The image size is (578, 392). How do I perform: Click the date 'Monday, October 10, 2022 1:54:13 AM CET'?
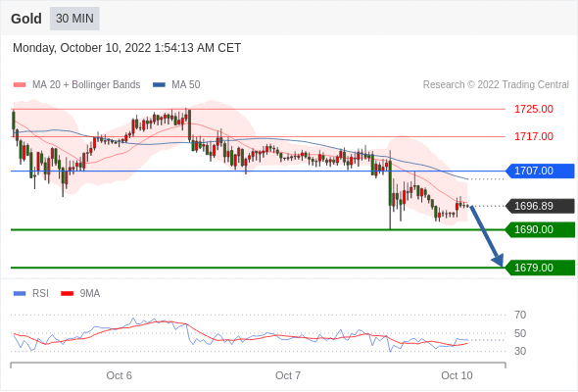[x=126, y=48]
